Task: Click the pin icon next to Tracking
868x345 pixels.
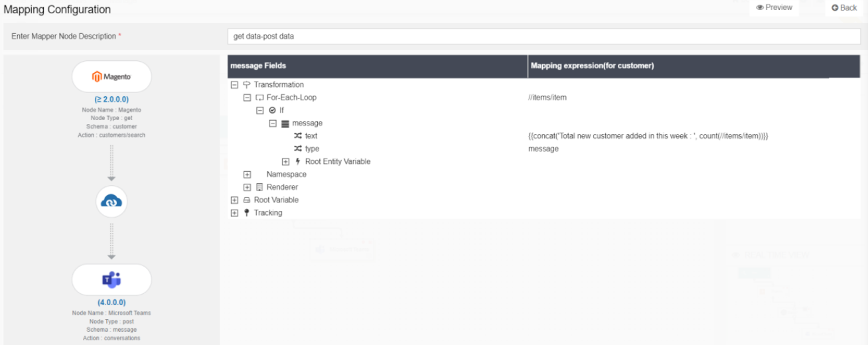Action: click(x=247, y=213)
